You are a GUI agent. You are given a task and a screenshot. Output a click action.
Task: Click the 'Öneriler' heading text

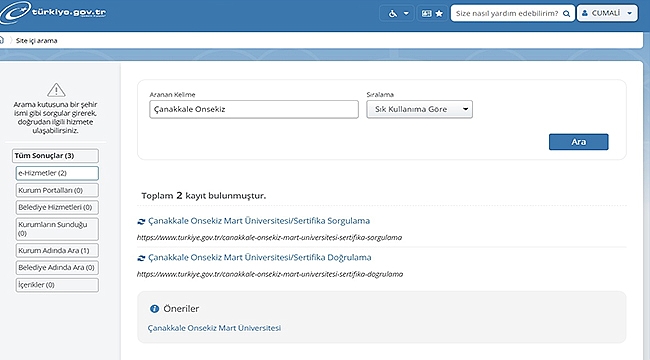[181, 309]
